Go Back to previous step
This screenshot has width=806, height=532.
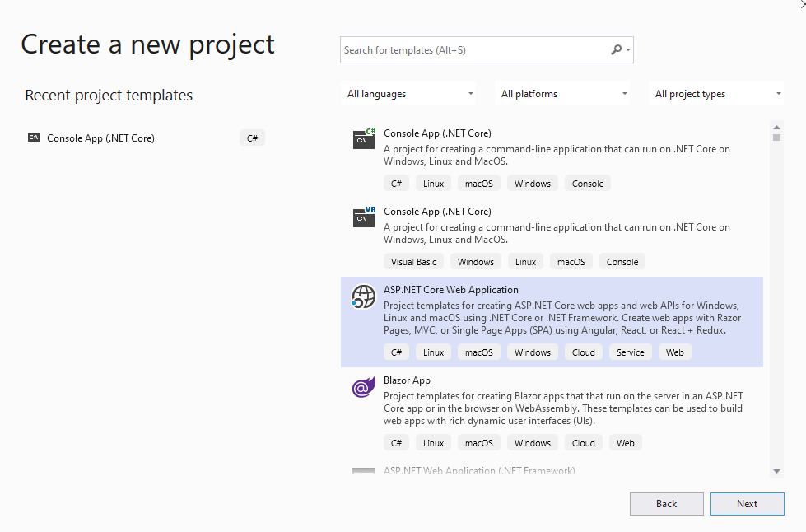point(666,504)
